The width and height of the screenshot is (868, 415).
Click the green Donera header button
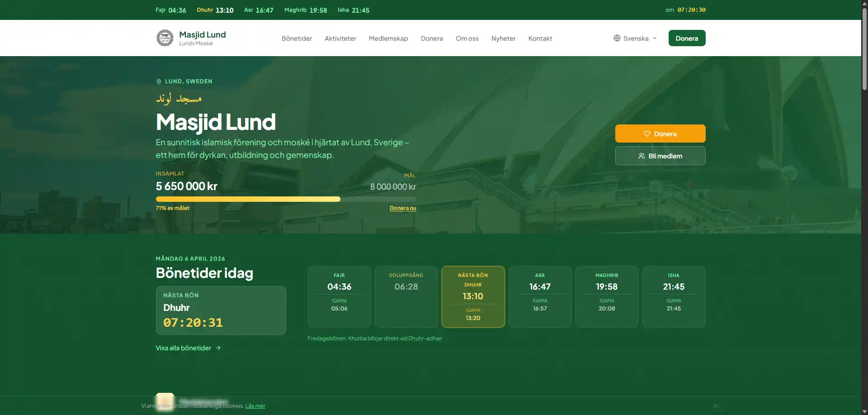[x=687, y=38]
